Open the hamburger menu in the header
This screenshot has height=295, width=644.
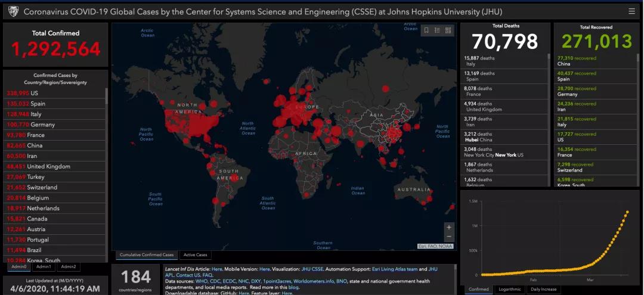pyautogui.click(x=631, y=11)
